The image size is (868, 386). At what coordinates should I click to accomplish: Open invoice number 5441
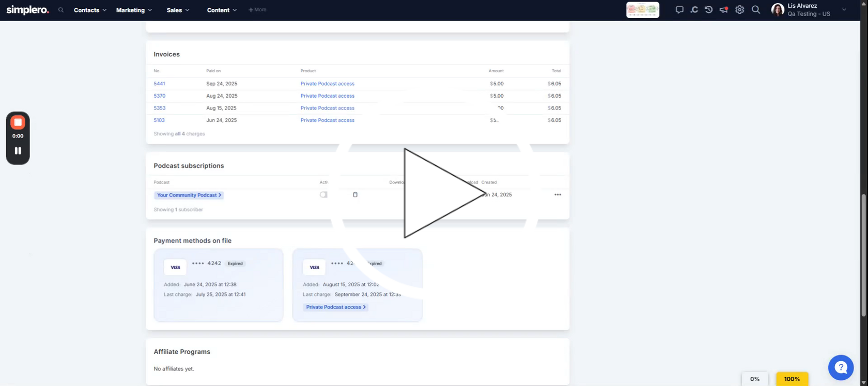point(159,84)
